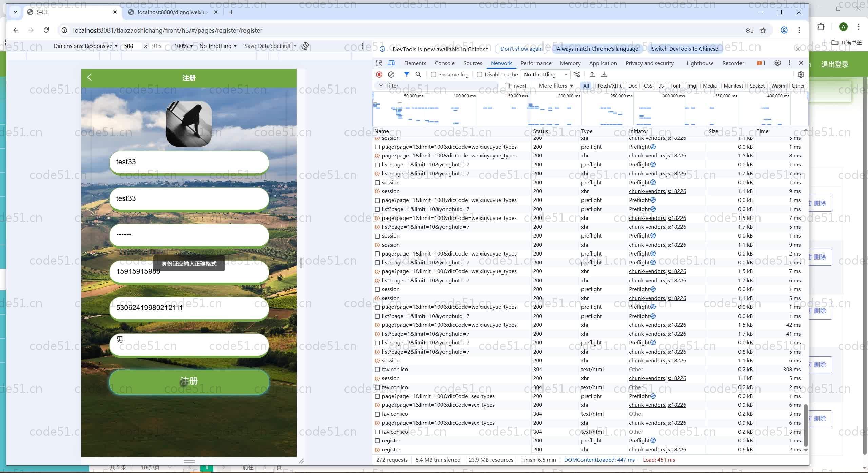This screenshot has height=473, width=868.
Task: Switch to the Console tab
Action: [445, 63]
